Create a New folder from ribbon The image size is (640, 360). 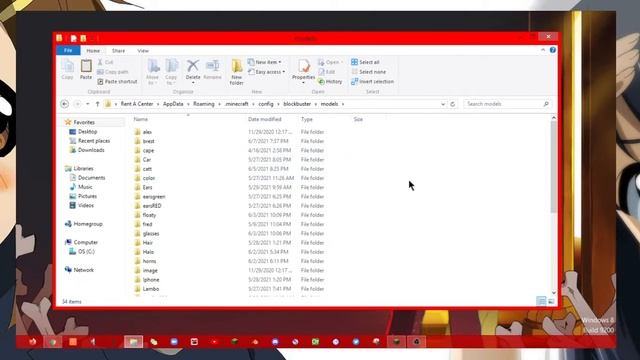coord(236,72)
